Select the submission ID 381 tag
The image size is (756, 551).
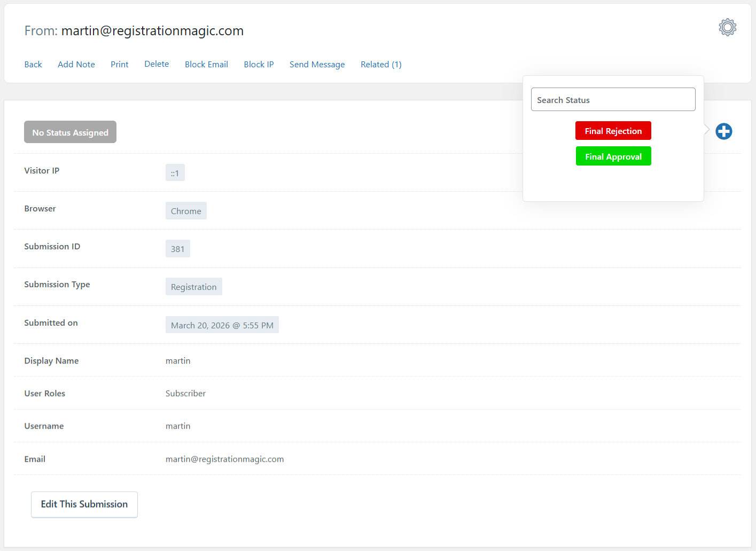click(x=177, y=249)
